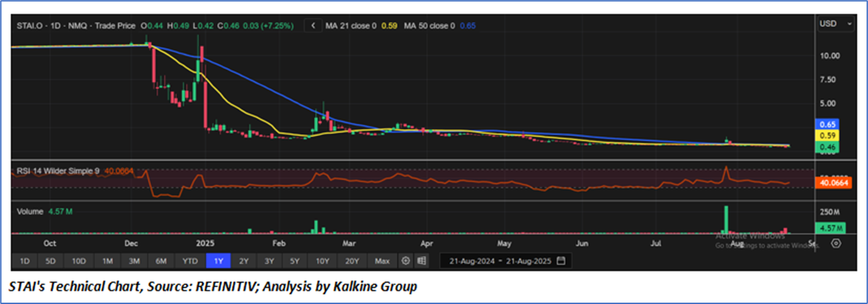Click the chart settings gear icon beside Max

pyautogui.click(x=406, y=260)
